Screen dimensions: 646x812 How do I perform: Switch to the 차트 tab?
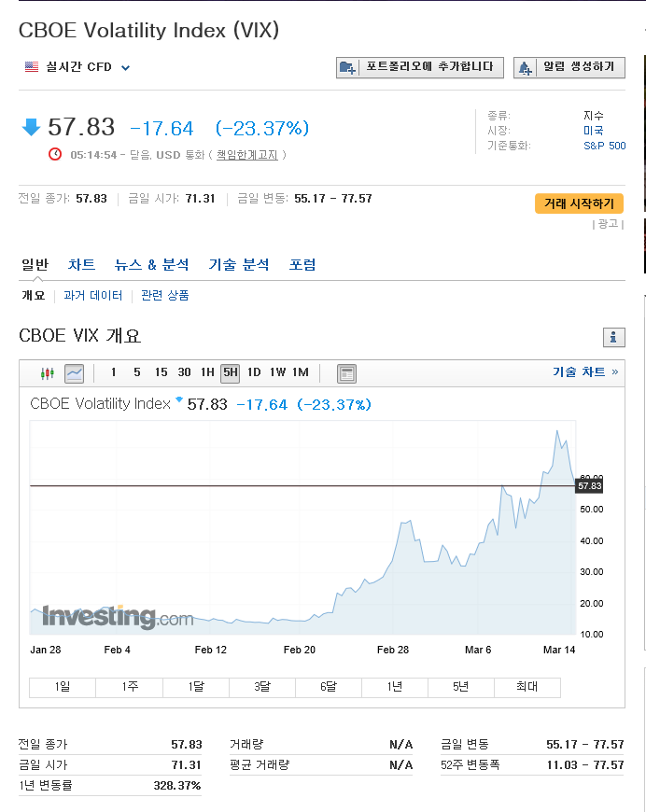click(81, 264)
